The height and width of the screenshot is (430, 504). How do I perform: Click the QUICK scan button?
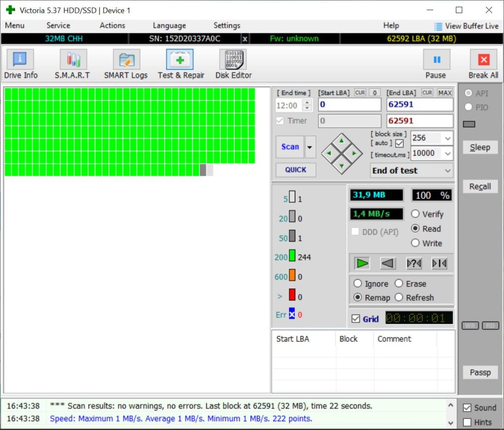[296, 170]
